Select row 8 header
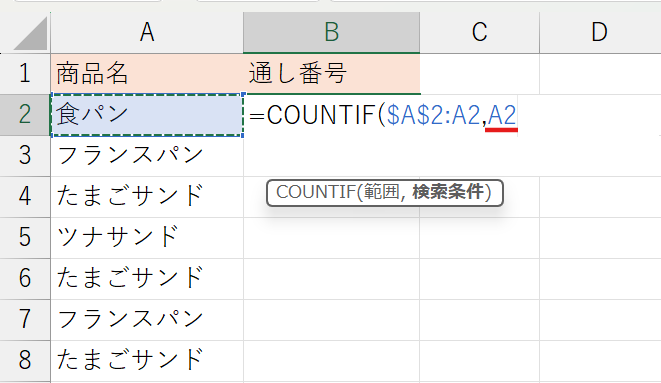Screen dimensions: 661x383 (25, 360)
